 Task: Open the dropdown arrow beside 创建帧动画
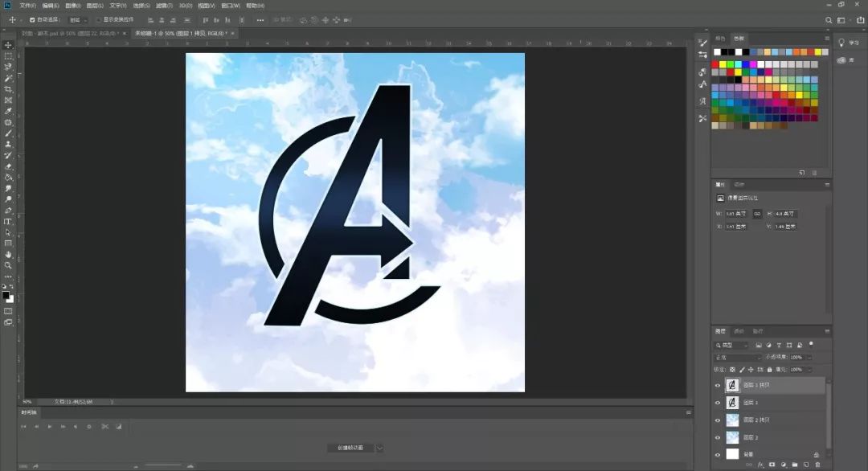click(x=379, y=448)
